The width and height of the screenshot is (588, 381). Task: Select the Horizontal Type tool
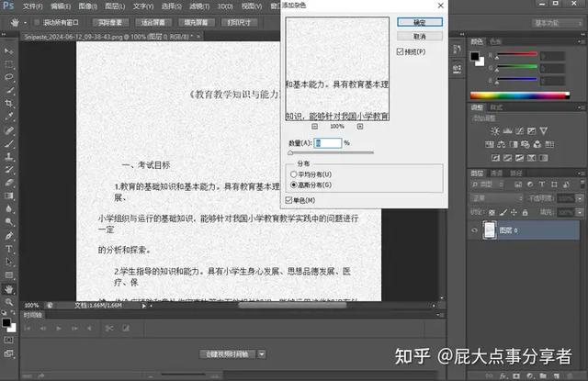point(8,249)
